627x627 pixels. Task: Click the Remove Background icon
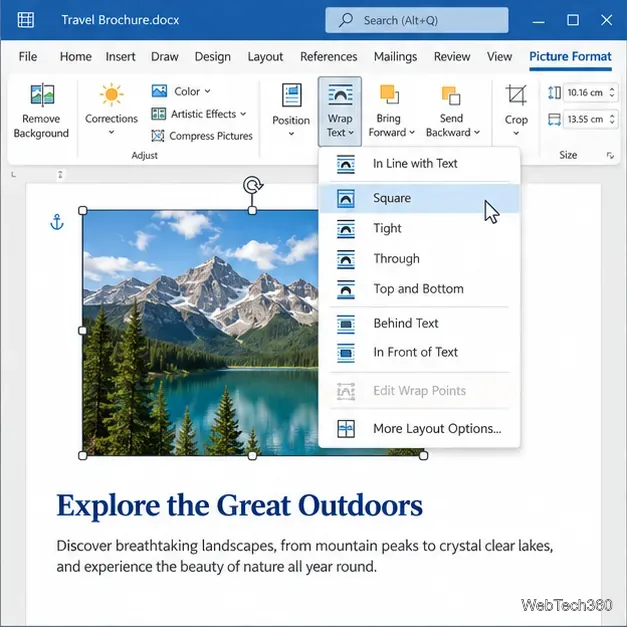pyautogui.click(x=42, y=94)
